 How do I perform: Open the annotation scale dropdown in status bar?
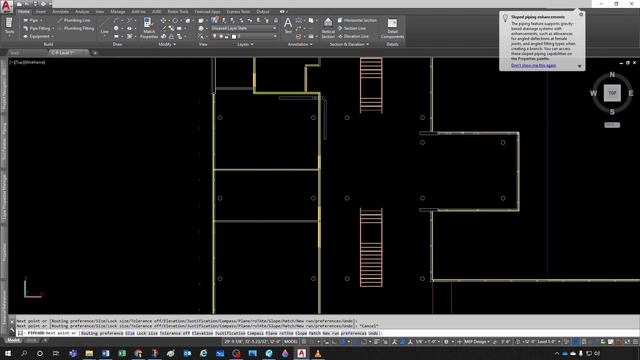pos(428,342)
